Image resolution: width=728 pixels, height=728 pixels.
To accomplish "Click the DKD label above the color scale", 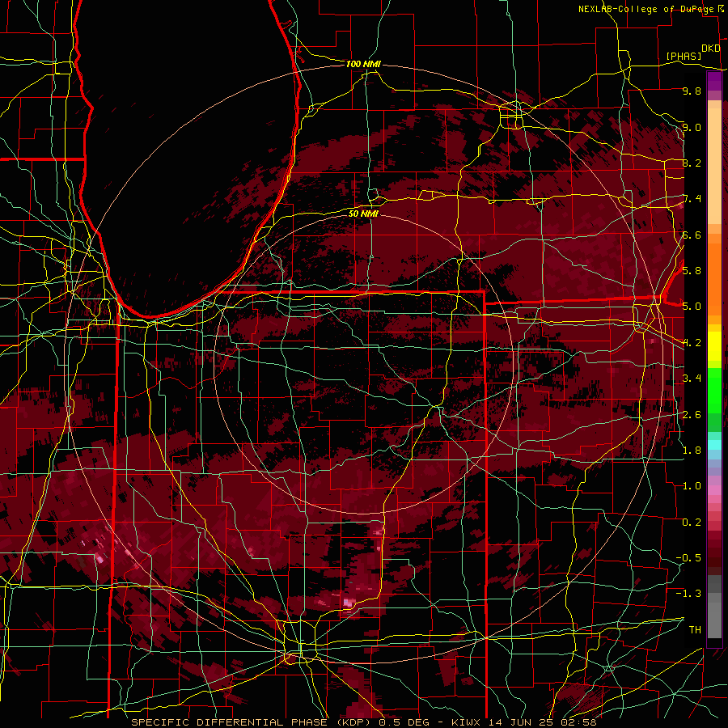I will (711, 49).
